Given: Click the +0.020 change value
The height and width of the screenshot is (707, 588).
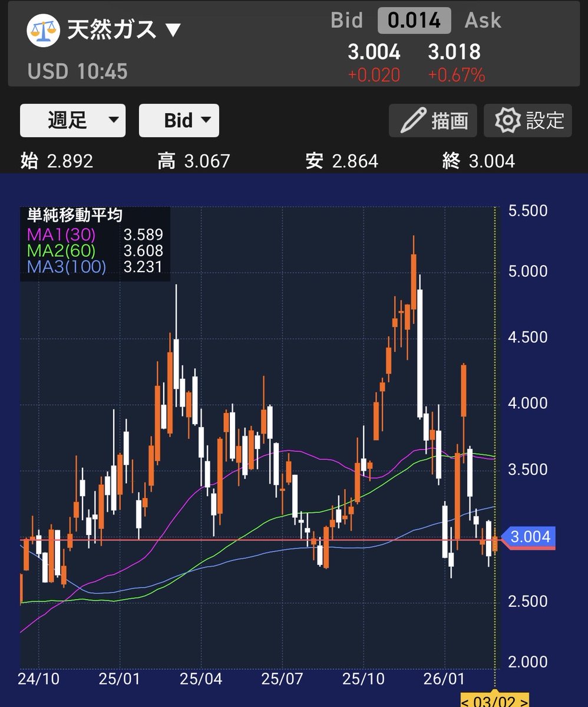Looking at the screenshot, I should 374,75.
